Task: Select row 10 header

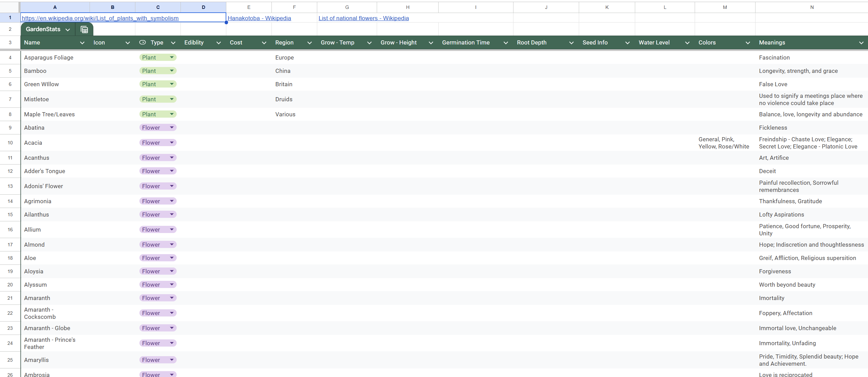Action: pyautogui.click(x=10, y=143)
